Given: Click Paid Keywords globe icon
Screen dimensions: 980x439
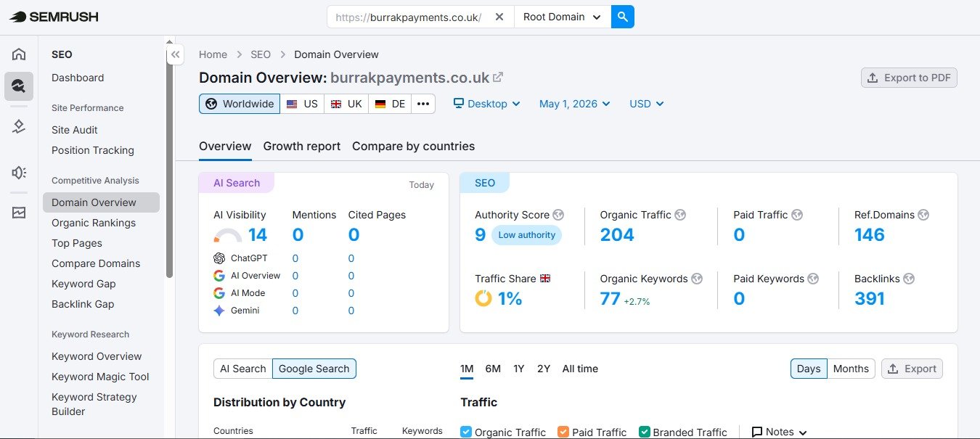Looking at the screenshot, I should tap(813, 279).
